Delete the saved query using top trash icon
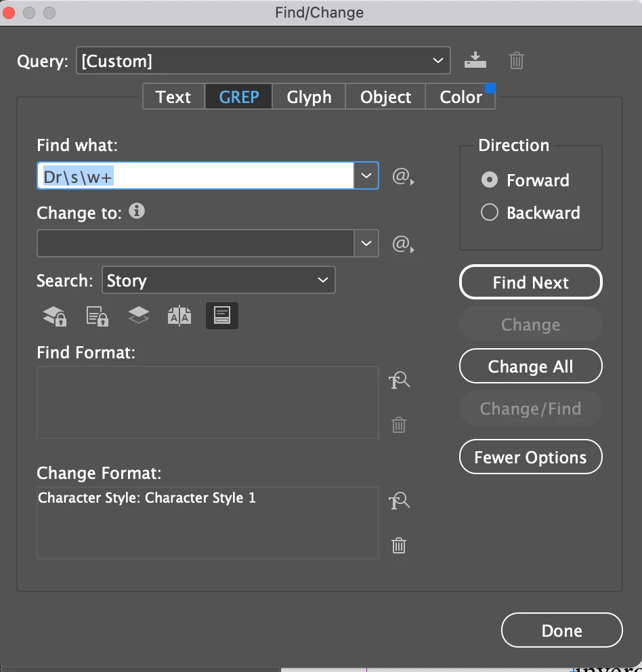This screenshot has width=642, height=672. point(517,60)
